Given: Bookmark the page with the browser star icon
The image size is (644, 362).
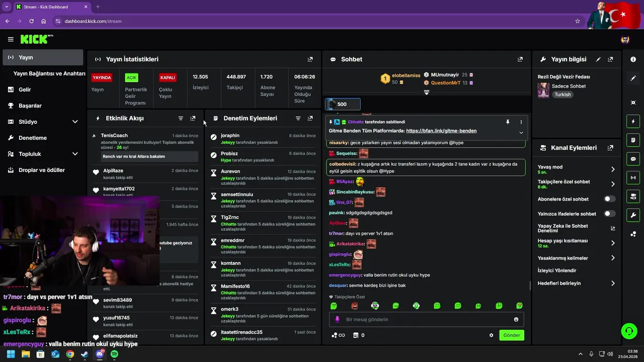Looking at the screenshot, I should (578, 21).
